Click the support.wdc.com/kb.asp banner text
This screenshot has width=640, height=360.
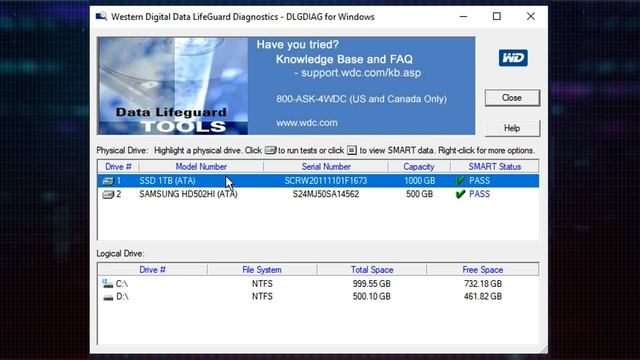pos(361,73)
